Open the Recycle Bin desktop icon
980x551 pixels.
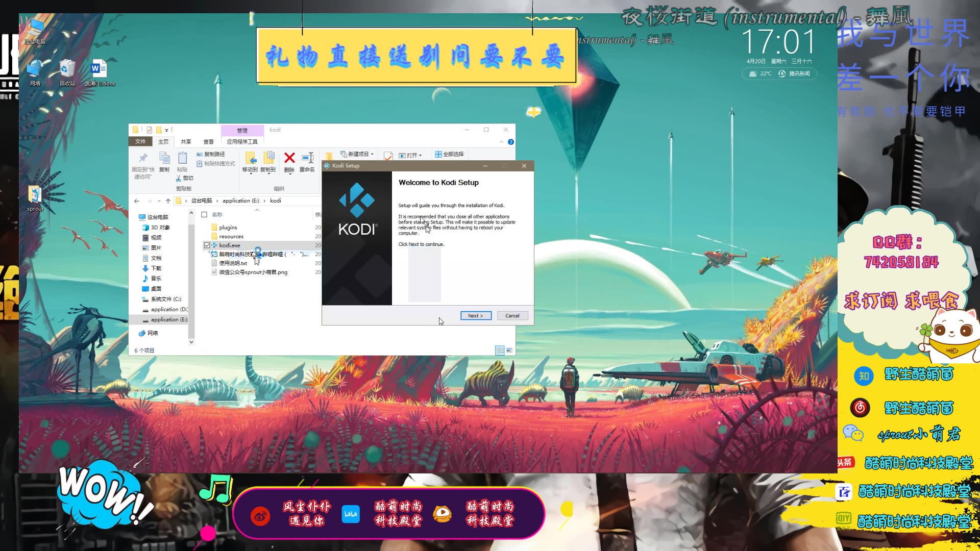pos(67,69)
